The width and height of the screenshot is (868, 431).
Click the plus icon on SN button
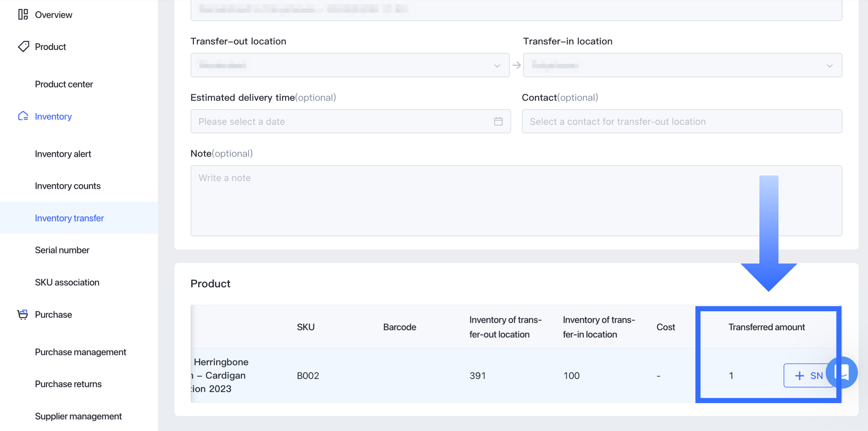click(x=799, y=376)
